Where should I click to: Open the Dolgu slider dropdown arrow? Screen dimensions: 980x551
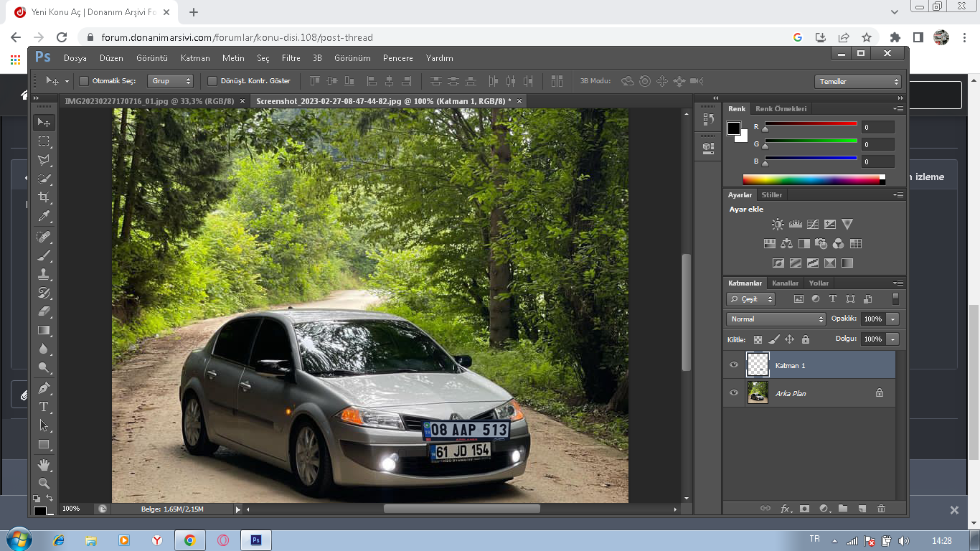point(893,339)
